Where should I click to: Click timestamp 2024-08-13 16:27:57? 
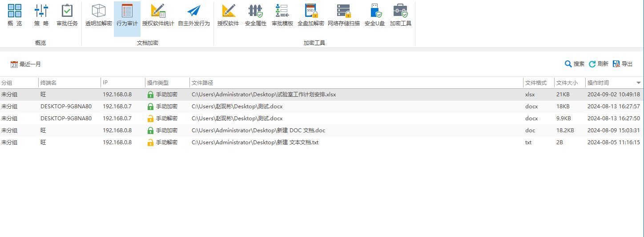click(x=614, y=107)
